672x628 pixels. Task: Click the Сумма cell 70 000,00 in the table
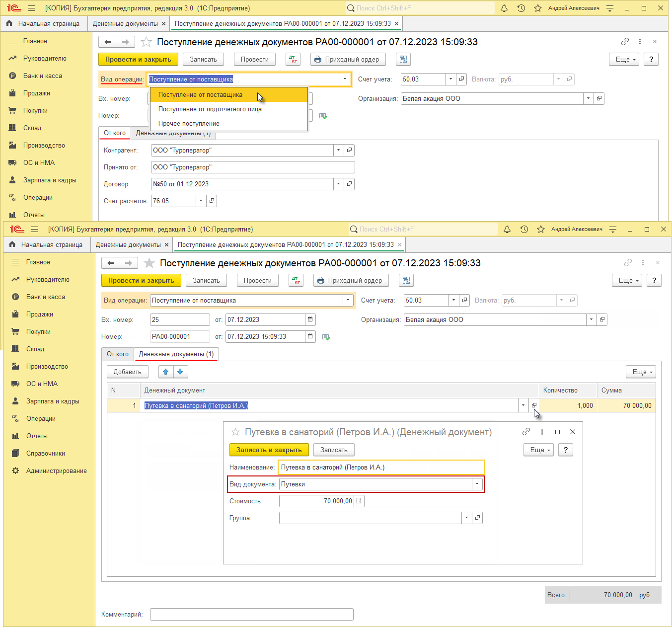pyautogui.click(x=626, y=405)
